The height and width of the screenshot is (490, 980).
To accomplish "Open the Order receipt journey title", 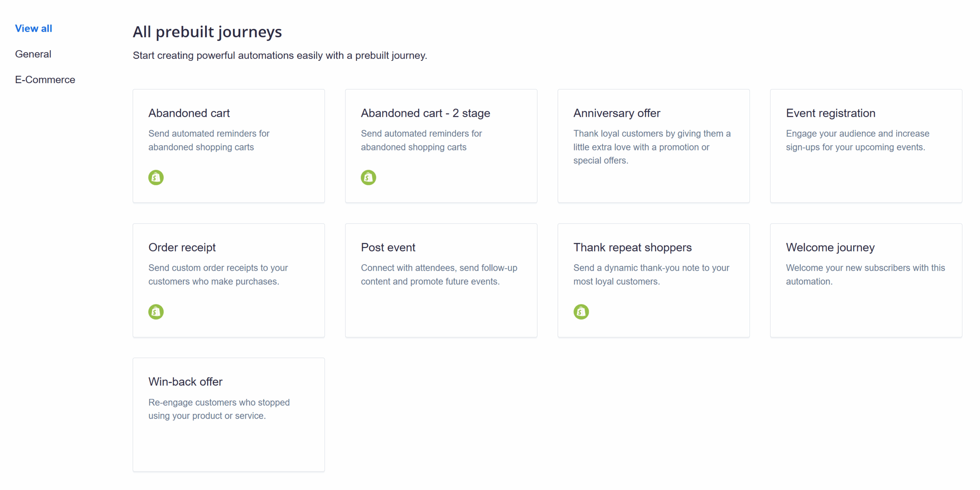I will point(182,247).
